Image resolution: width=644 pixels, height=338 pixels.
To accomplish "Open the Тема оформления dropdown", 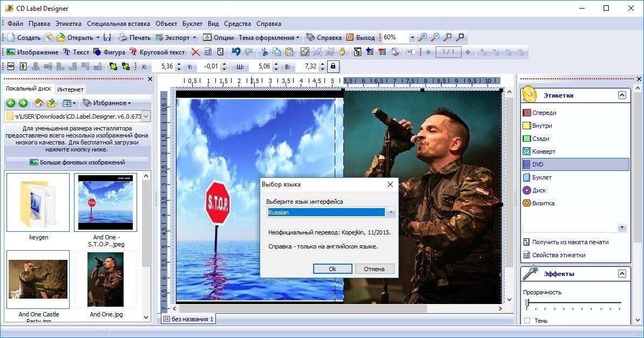I will click(269, 37).
